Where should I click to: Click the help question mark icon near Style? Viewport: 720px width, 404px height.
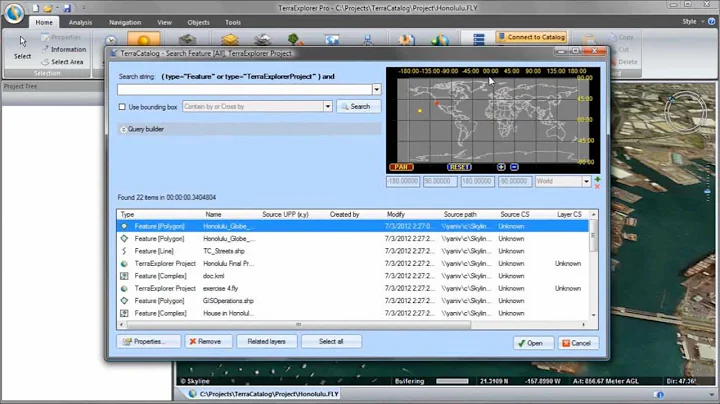point(711,22)
